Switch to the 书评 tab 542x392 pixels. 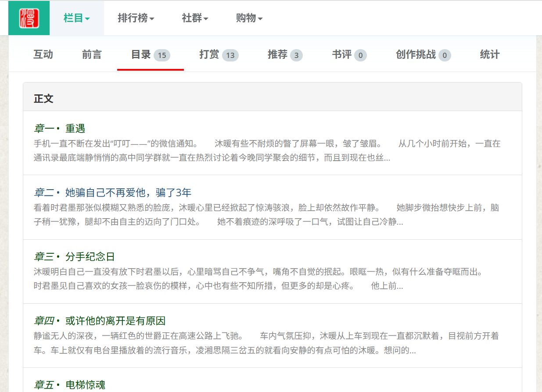coord(349,54)
